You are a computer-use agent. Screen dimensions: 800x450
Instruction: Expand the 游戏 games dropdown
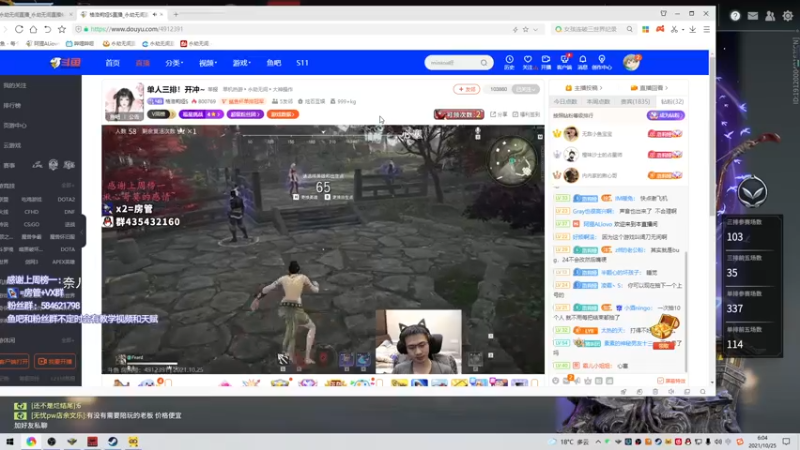[x=241, y=63]
